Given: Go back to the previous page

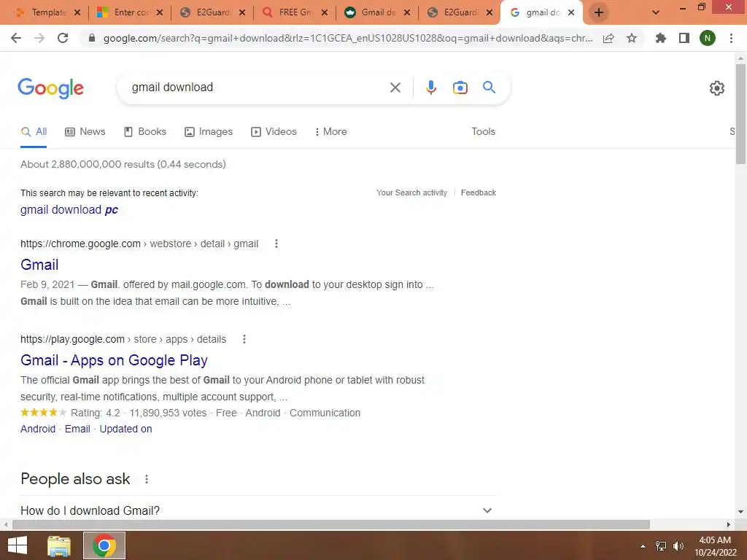Looking at the screenshot, I should coord(16,38).
